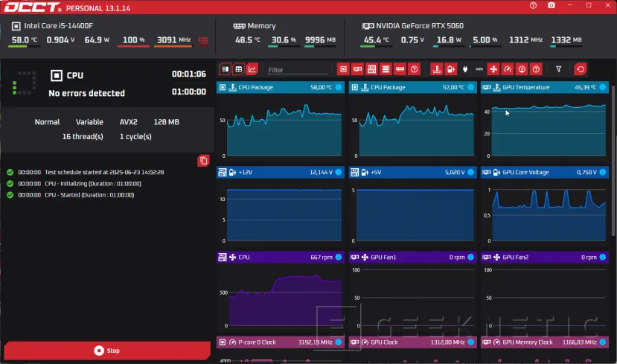Click the power plug filter icon
The height and width of the screenshot is (364, 617).
coord(465,69)
